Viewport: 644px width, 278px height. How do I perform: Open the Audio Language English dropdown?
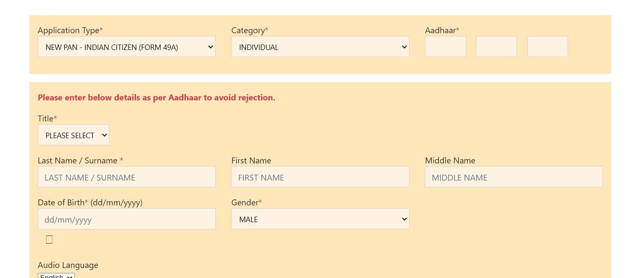coord(56,275)
